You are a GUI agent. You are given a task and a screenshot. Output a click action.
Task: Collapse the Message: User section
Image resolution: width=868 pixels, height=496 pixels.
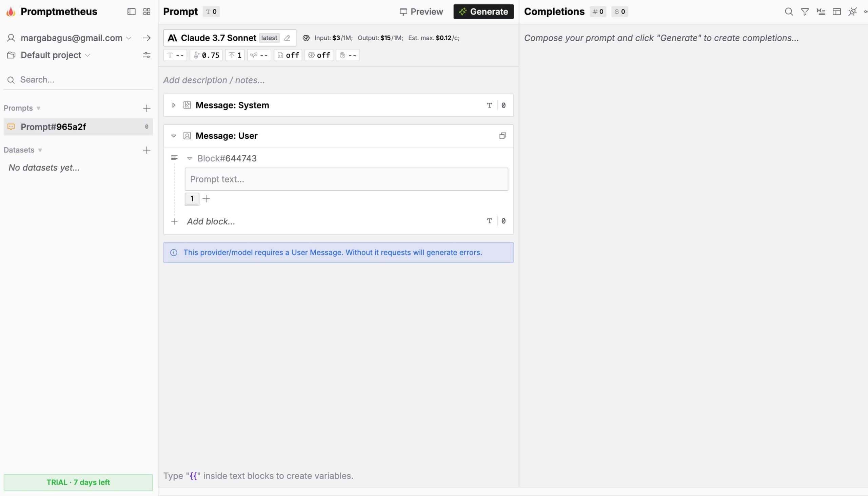pos(174,136)
